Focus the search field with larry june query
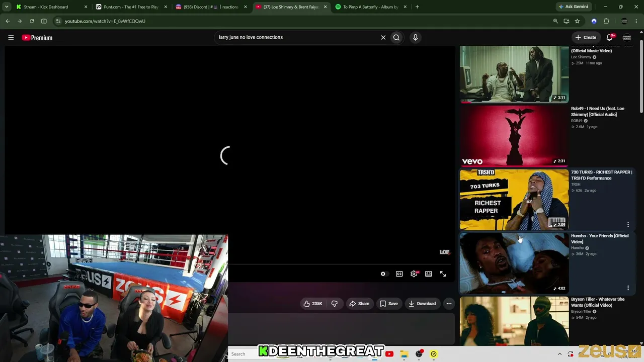 click(297, 37)
